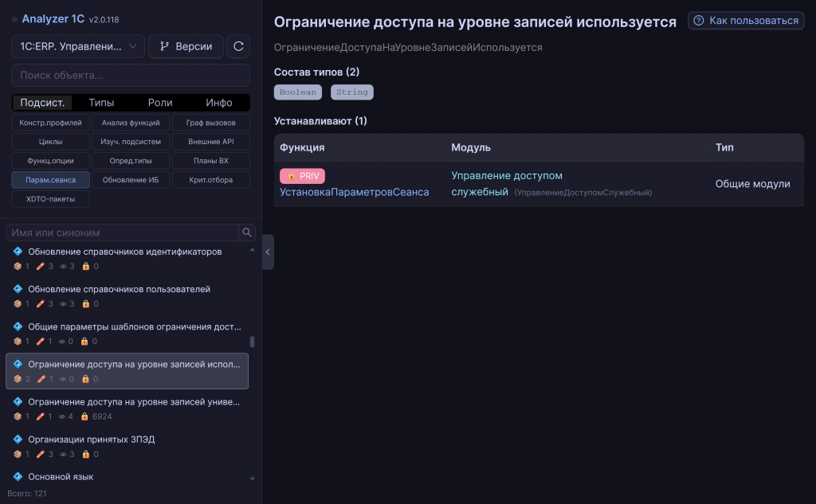Open Функц.опции section

click(x=50, y=161)
